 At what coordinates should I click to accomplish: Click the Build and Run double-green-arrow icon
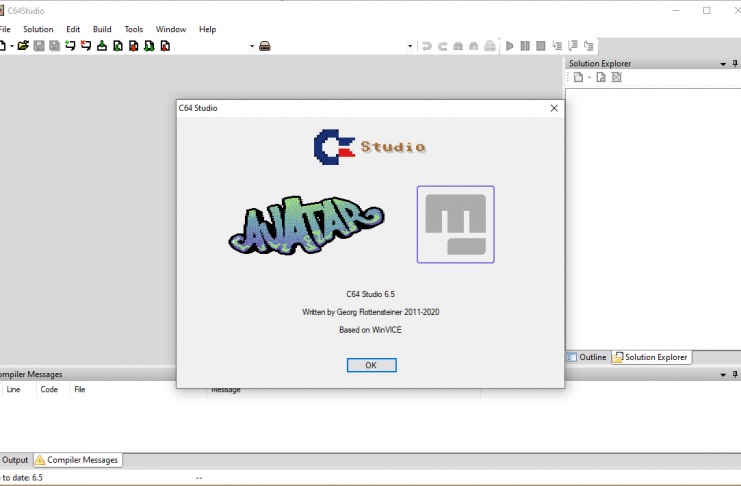tap(149, 46)
